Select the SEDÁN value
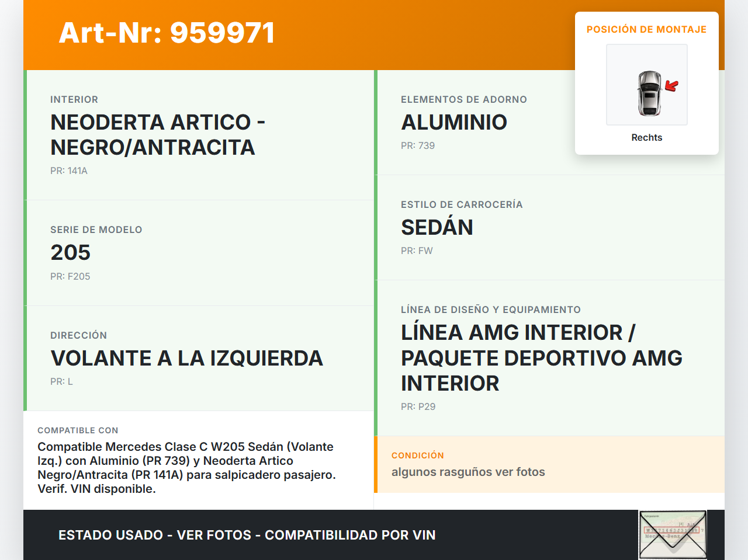 [x=437, y=228]
